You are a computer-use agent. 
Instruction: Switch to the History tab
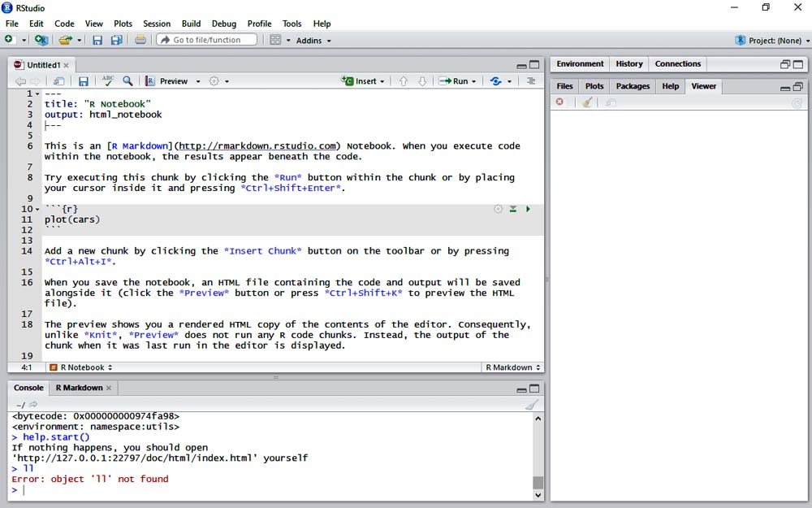pyautogui.click(x=629, y=63)
